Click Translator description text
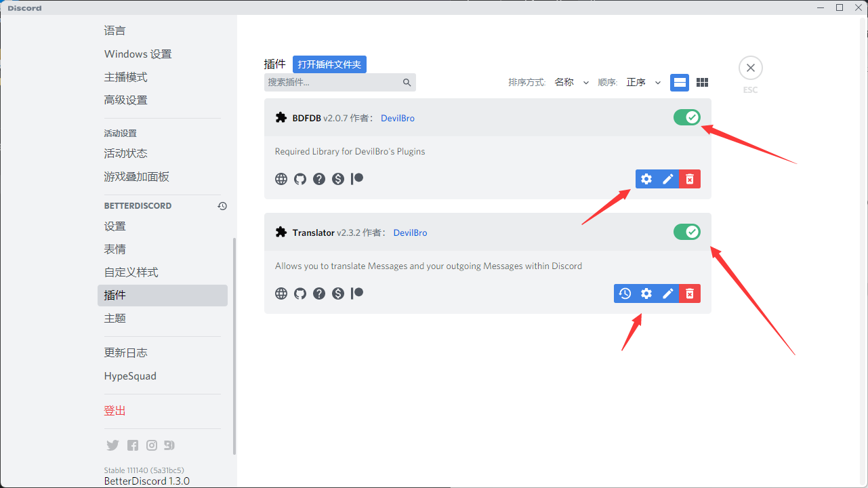The width and height of the screenshot is (868, 488). [x=428, y=266]
